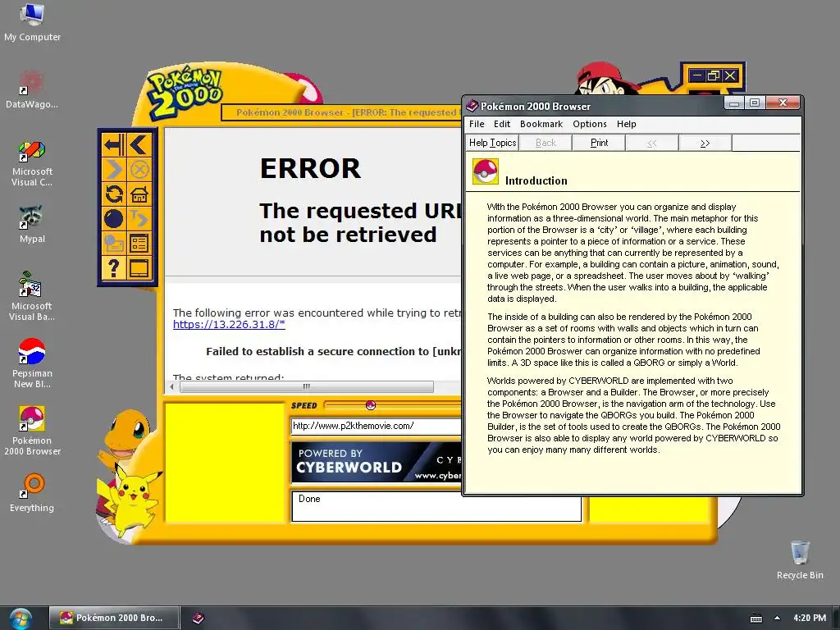840x630 pixels.
Task: Click the X icon in the yellow Pokémon frame
Action: (730, 75)
